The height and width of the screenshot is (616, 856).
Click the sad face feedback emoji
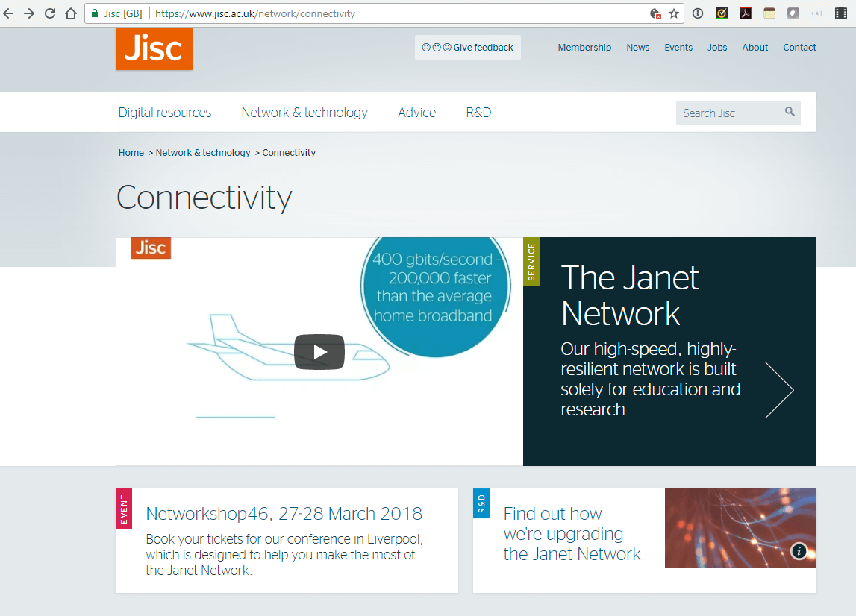pyautogui.click(x=426, y=47)
